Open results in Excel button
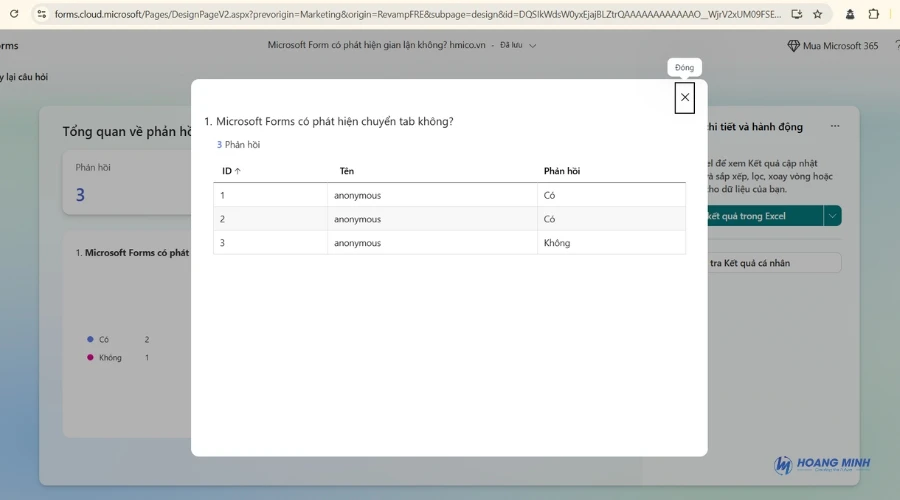 tap(765, 216)
